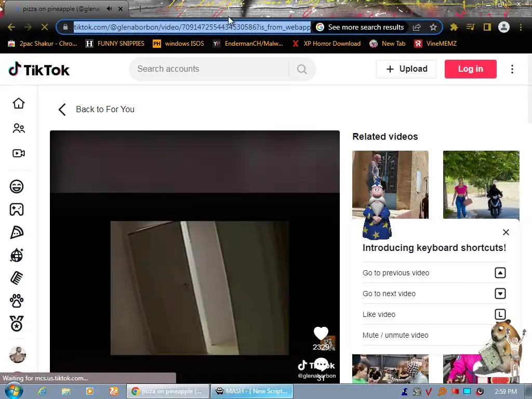532x399 pixels.
Task: Toggle the Chrome side panel icon
Action: click(487, 27)
